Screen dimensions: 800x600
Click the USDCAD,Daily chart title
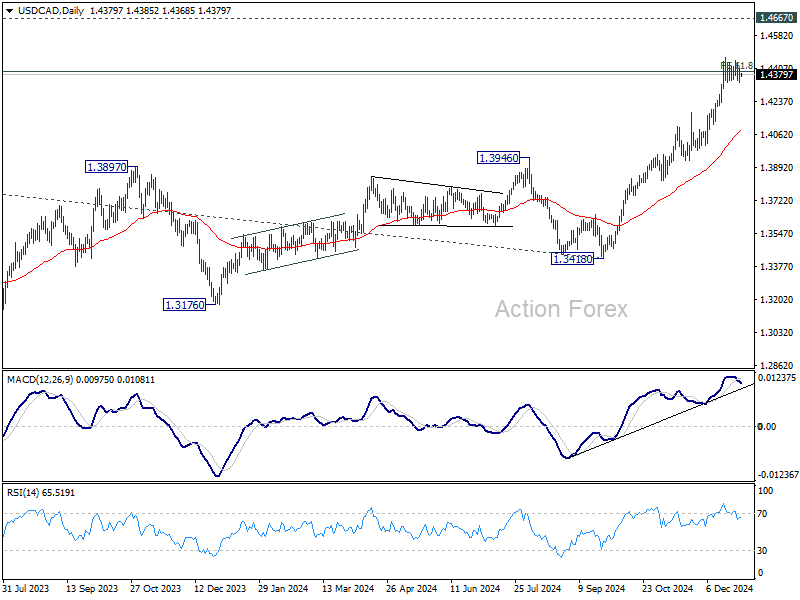point(51,11)
